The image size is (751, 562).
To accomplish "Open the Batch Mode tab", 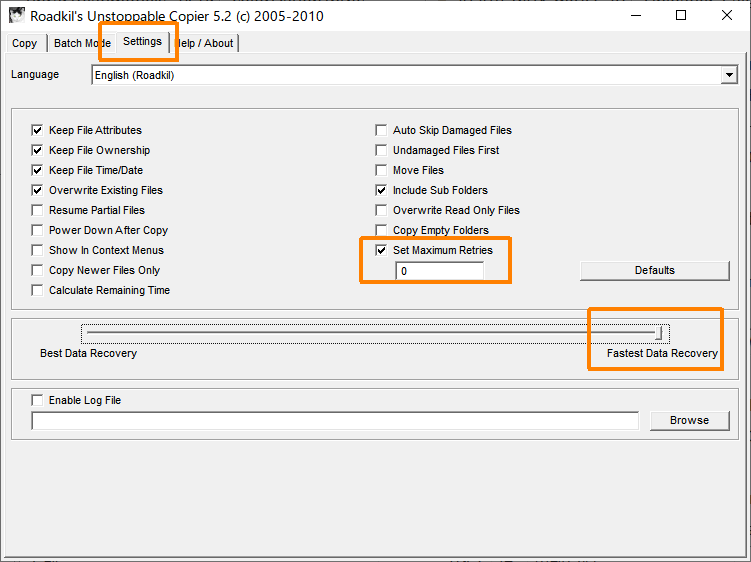I will click(x=82, y=43).
